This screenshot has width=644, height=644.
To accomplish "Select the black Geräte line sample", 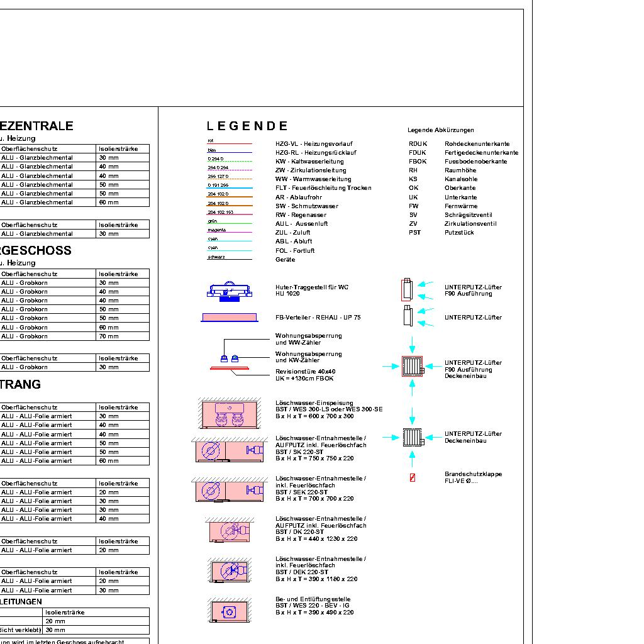I will [230, 259].
